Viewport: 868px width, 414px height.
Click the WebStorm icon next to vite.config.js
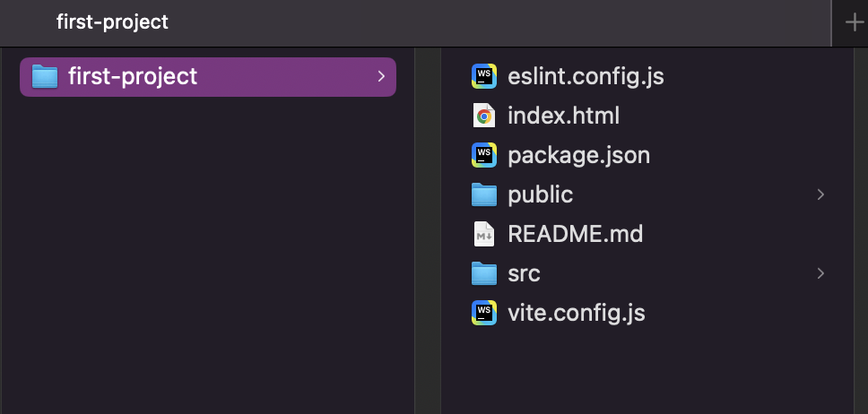[484, 313]
